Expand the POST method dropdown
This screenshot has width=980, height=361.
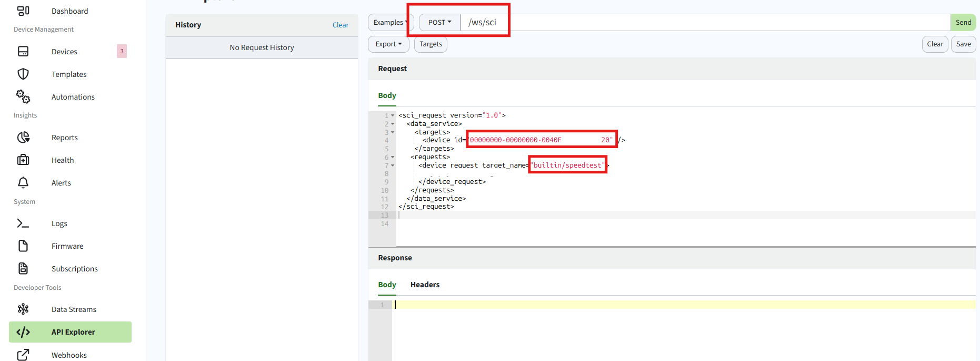(x=439, y=23)
